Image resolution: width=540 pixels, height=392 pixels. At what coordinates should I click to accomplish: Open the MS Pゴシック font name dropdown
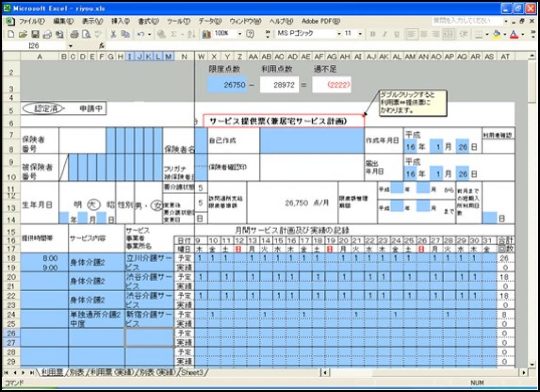point(339,34)
